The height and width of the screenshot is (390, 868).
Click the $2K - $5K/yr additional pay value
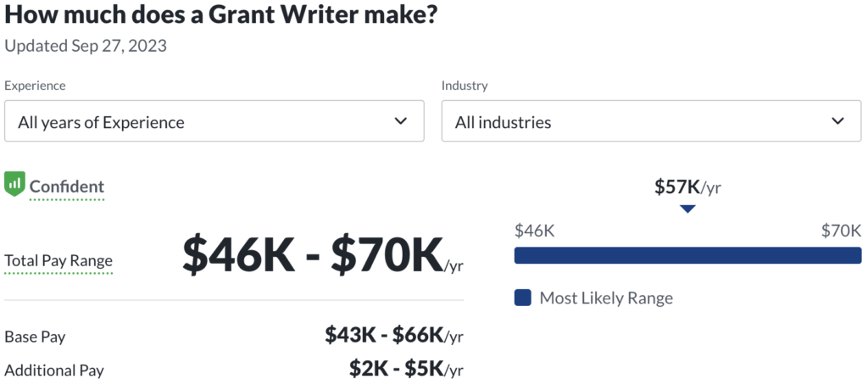click(x=406, y=369)
